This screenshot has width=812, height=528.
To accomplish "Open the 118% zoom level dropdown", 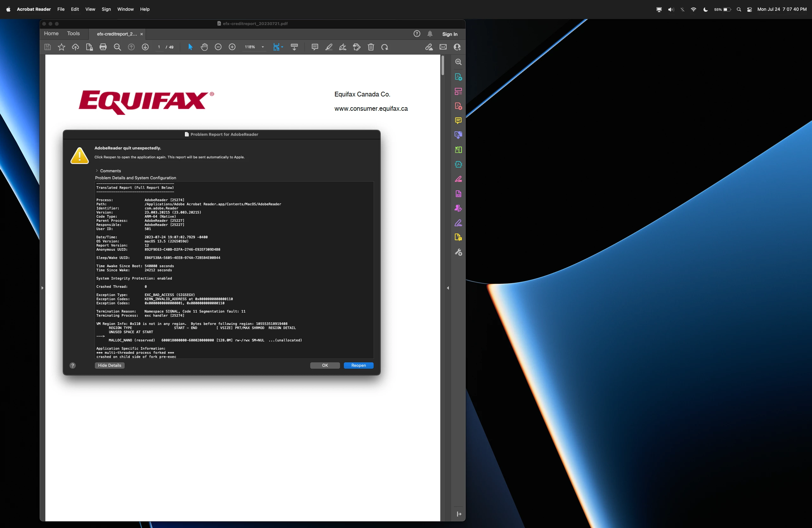I will pos(263,47).
